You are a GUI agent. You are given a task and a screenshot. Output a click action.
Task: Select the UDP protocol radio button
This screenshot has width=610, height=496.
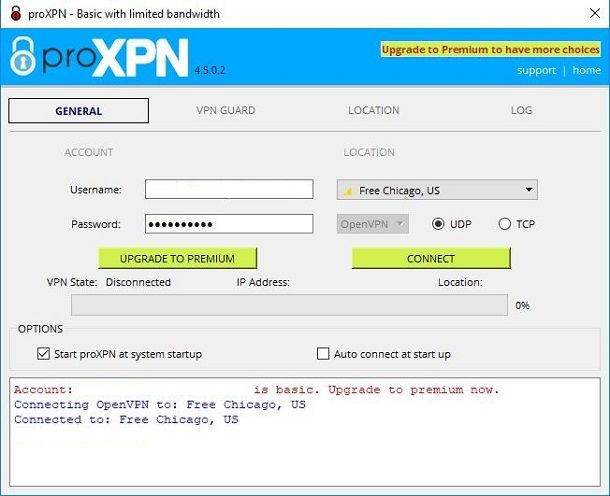pyautogui.click(x=438, y=224)
